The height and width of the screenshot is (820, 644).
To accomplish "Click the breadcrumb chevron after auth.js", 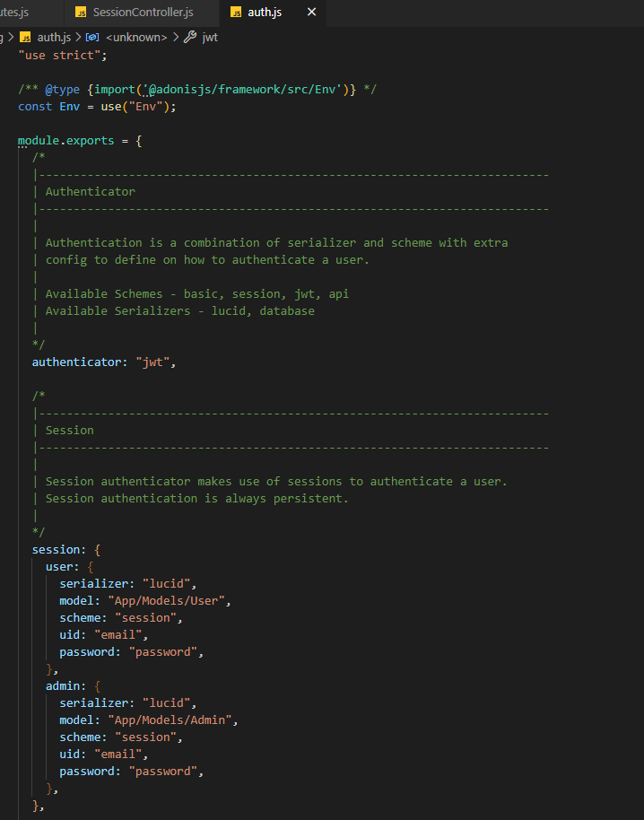I will [78, 37].
